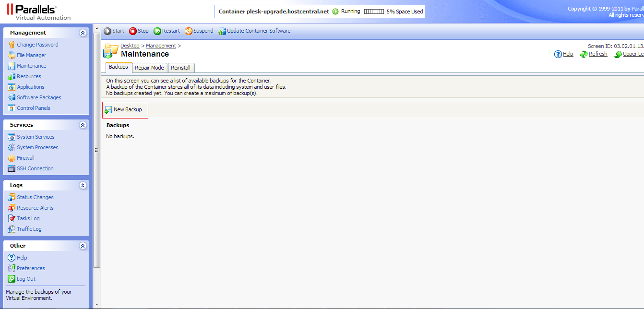This screenshot has width=644, height=309.
Task: Click the New Backup icon
Action: pos(108,110)
